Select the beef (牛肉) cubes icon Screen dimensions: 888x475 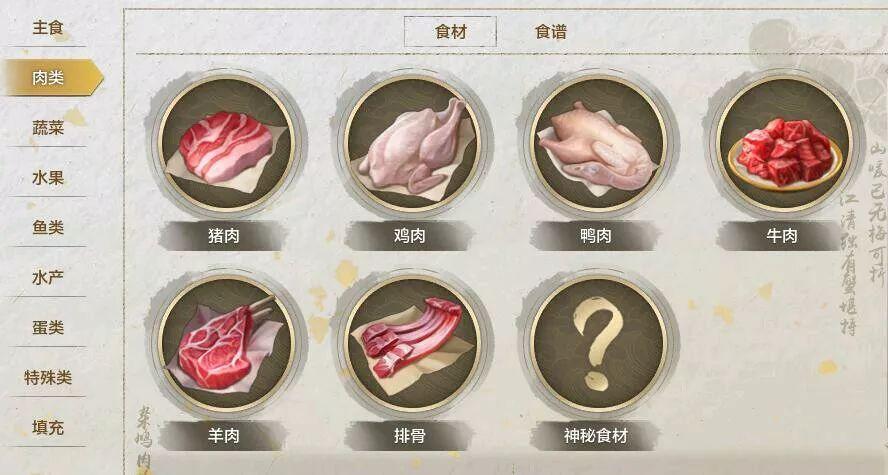click(x=784, y=144)
